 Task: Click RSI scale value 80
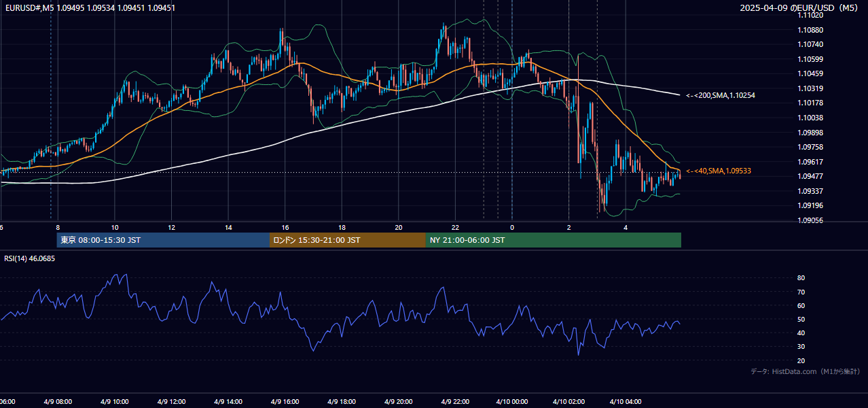801,278
